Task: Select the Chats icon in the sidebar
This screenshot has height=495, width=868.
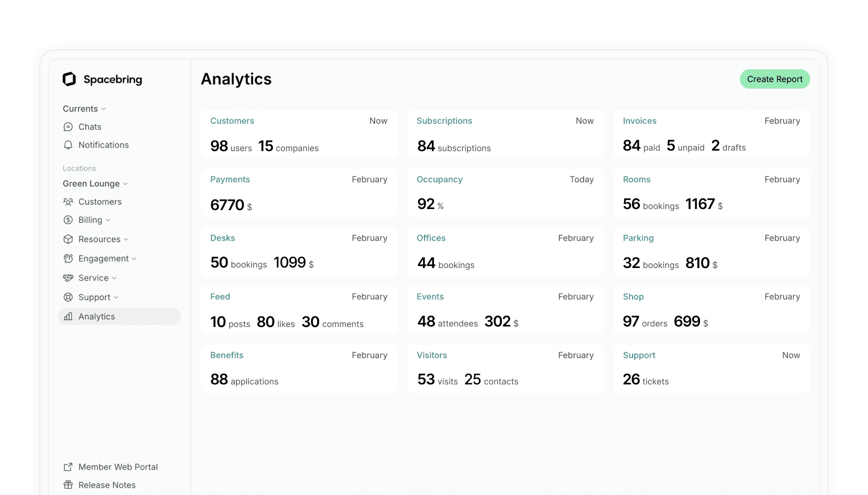Action: click(68, 126)
